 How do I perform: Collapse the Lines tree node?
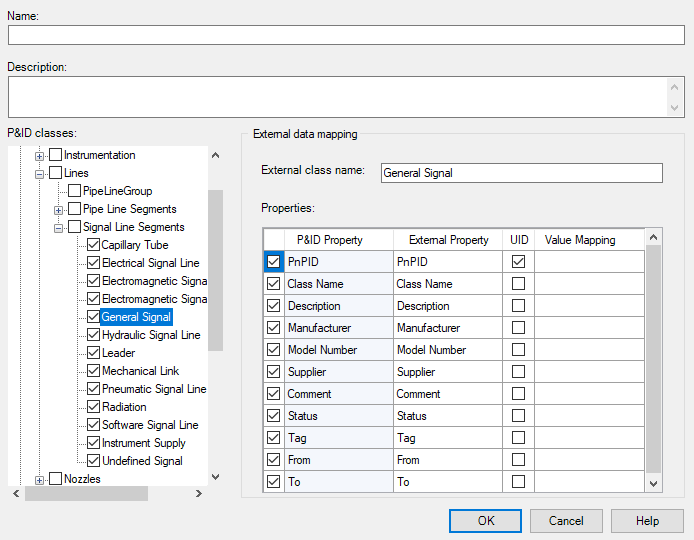(41, 174)
